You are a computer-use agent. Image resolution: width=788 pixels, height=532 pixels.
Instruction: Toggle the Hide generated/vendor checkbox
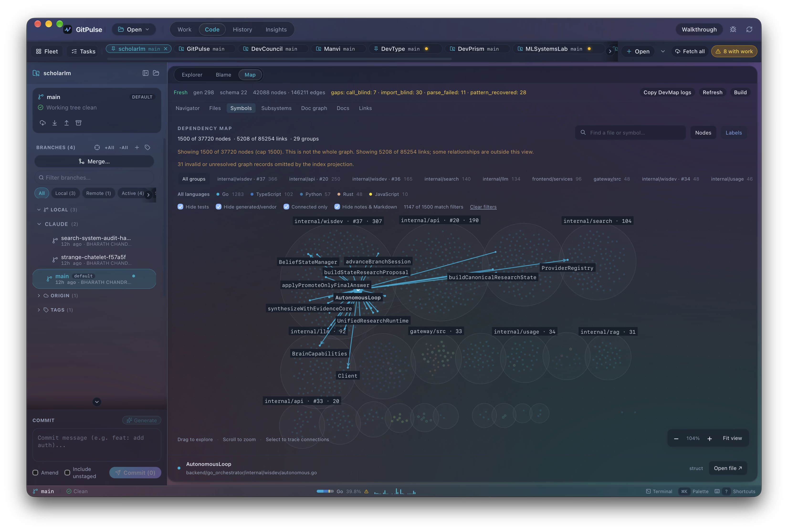click(219, 207)
